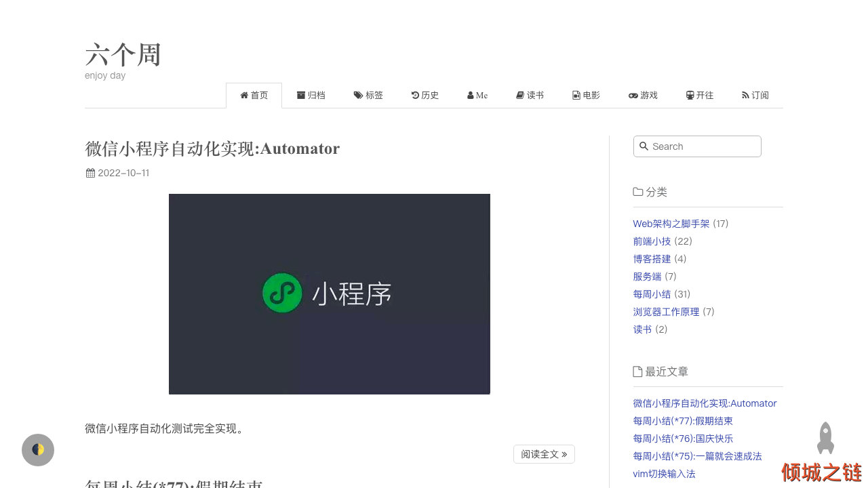
Task: Click the 阅读全文 read-more button
Action: tap(544, 454)
